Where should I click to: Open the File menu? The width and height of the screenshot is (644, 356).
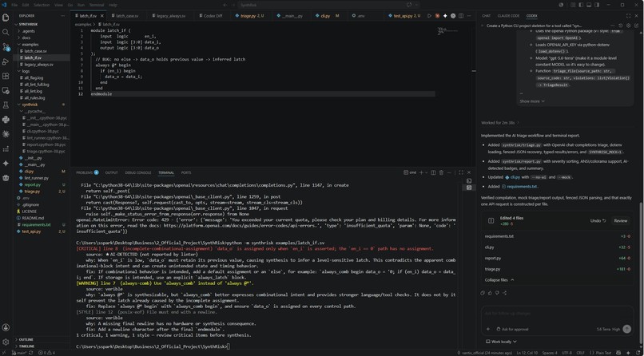(14, 5)
